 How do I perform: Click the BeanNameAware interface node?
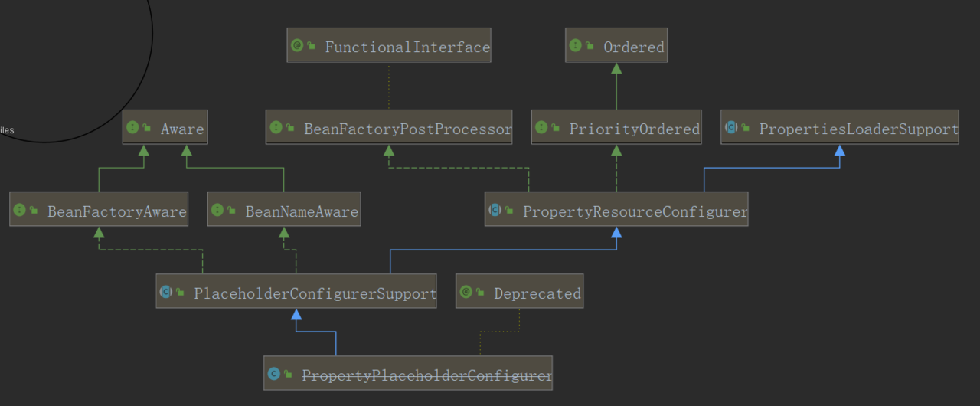pyautogui.click(x=284, y=210)
